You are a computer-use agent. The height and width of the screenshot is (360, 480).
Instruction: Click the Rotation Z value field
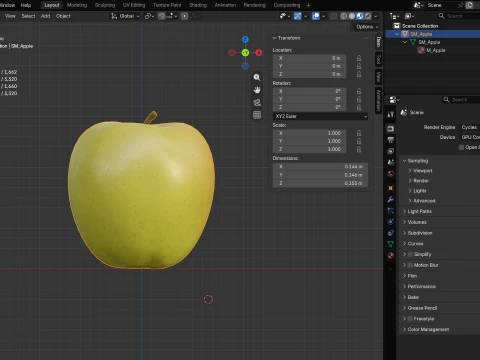pyautogui.click(x=309, y=107)
